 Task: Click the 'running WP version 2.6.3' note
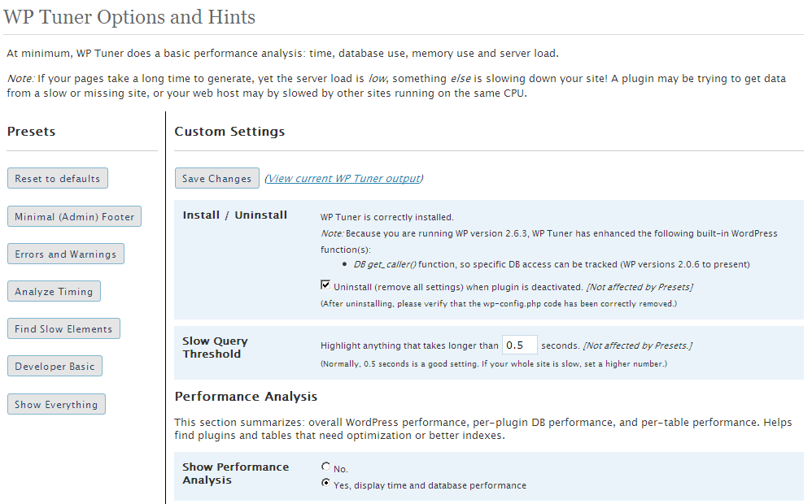549,241
